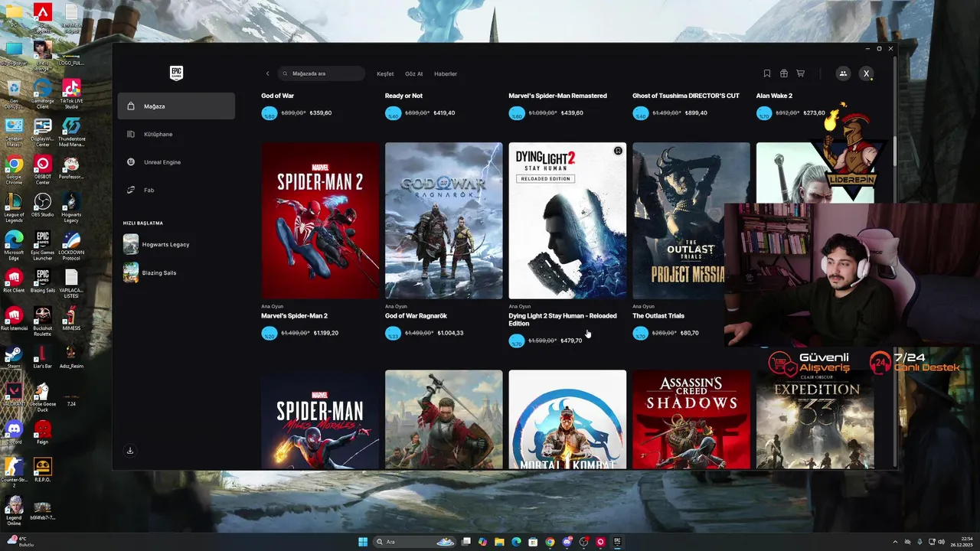Open Spider-Man Miles Morales cover art
The image size is (980, 551).
tap(320, 419)
